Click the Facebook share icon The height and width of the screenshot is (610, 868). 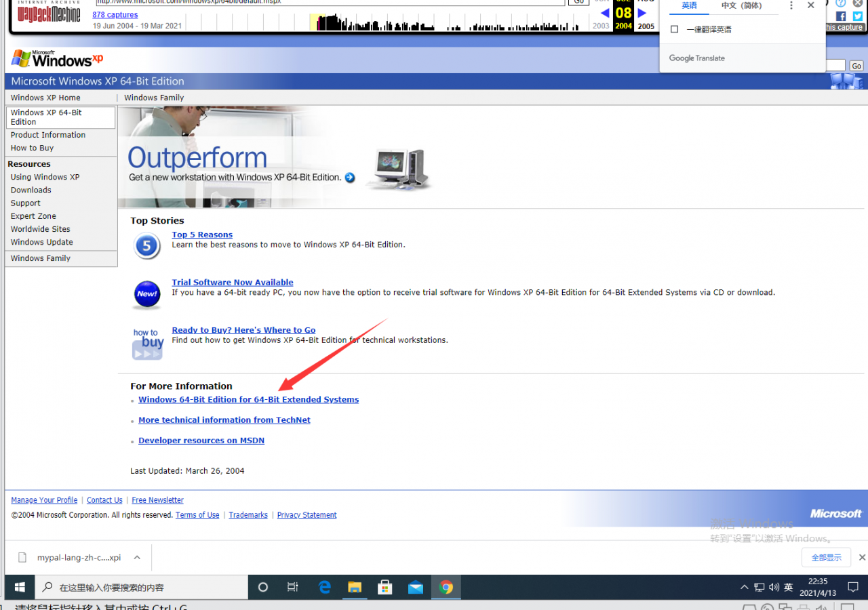841,16
